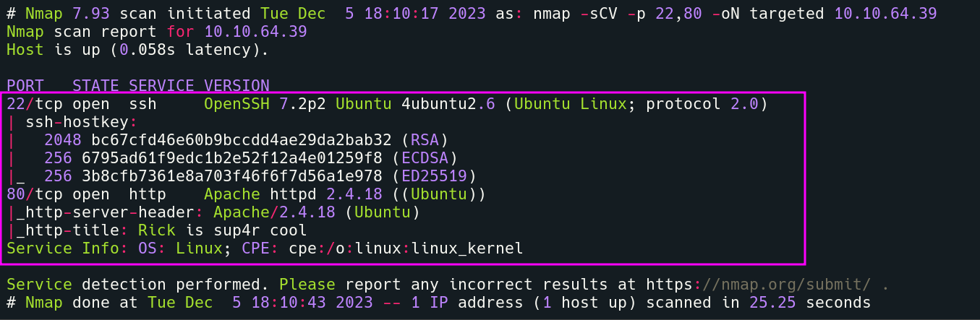Click the SERVICE column header
This screenshot has width=980, height=320.
[x=162, y=86]
